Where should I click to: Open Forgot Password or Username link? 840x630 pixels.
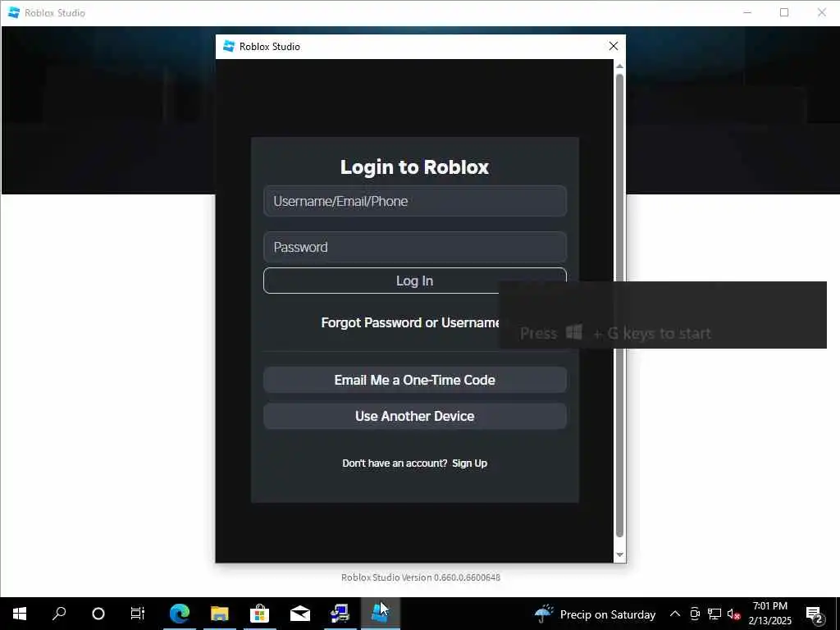[x=410, y=322]
